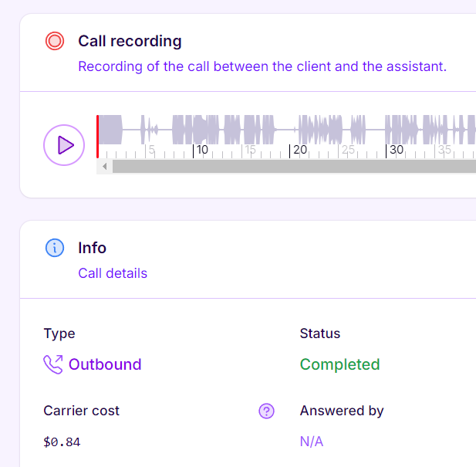Screen dimensions: 476x467
Task: Open the Carrier cost help question mark
Action: [266, 411]
